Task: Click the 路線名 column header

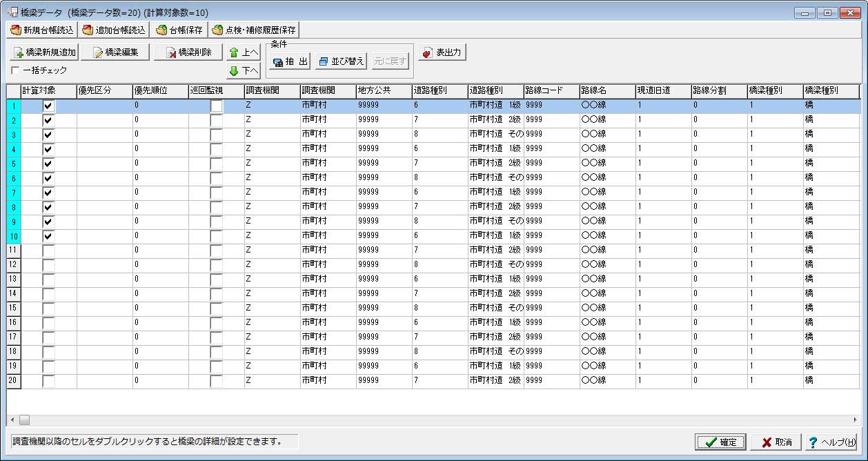Action: [607, 91]
